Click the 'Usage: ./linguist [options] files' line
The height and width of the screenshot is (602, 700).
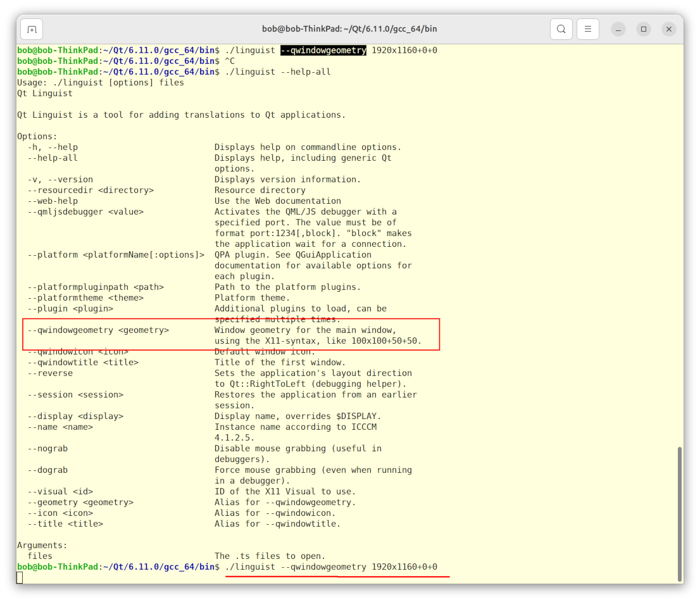pyautogui.click(x=101, y=83)
